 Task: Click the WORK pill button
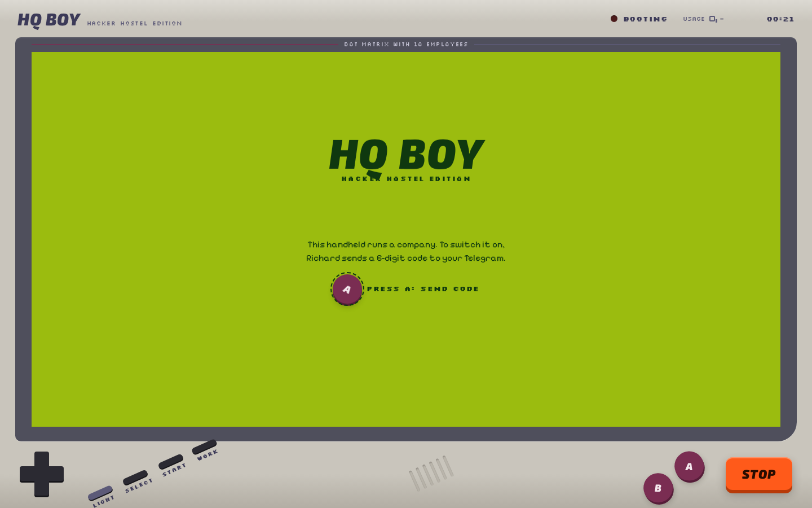point(204,447)
